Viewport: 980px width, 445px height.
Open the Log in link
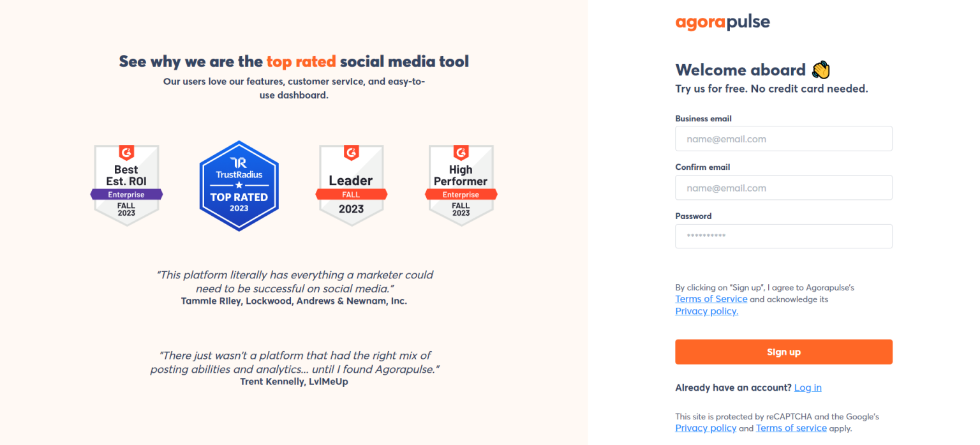[x=808, y=388]
